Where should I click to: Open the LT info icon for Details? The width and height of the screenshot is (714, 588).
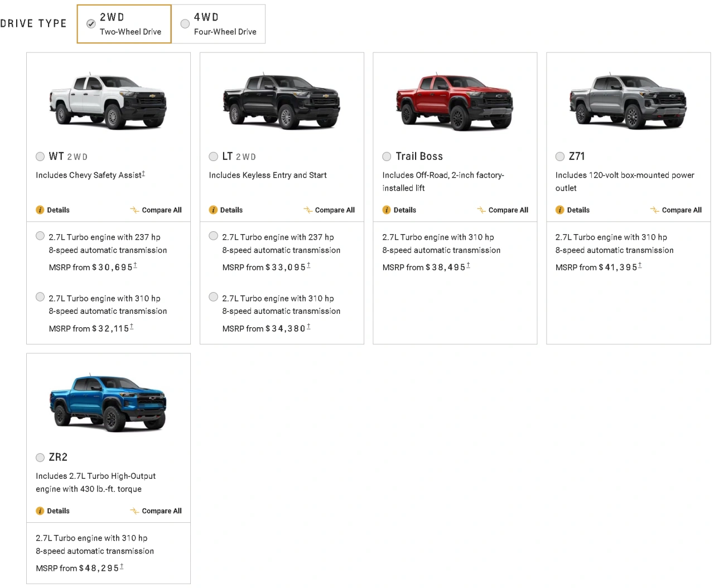[x=213, y=210]
